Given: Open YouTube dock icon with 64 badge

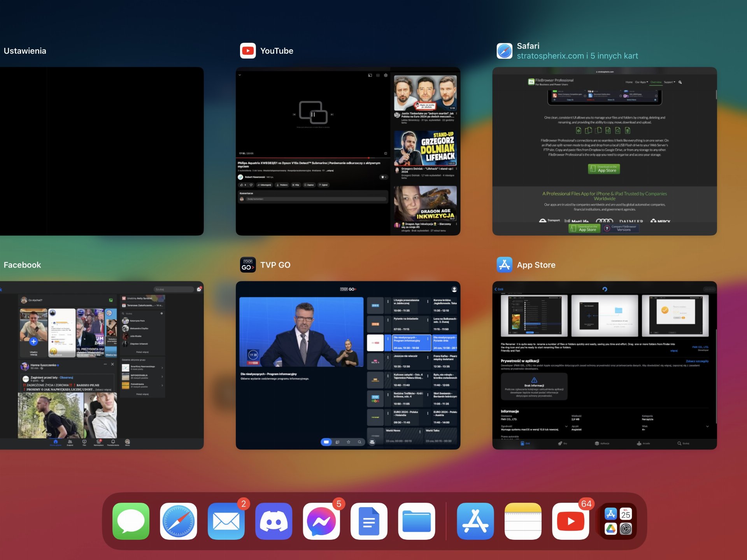Looking at the screenshot, I should [570, 521].
